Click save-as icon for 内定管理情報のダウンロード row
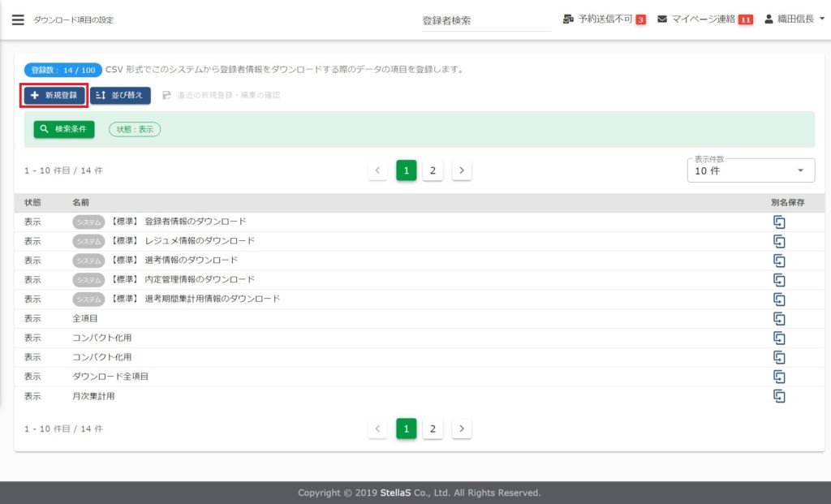Viewport: 831px width, 504px height. [x=779, y=280]
